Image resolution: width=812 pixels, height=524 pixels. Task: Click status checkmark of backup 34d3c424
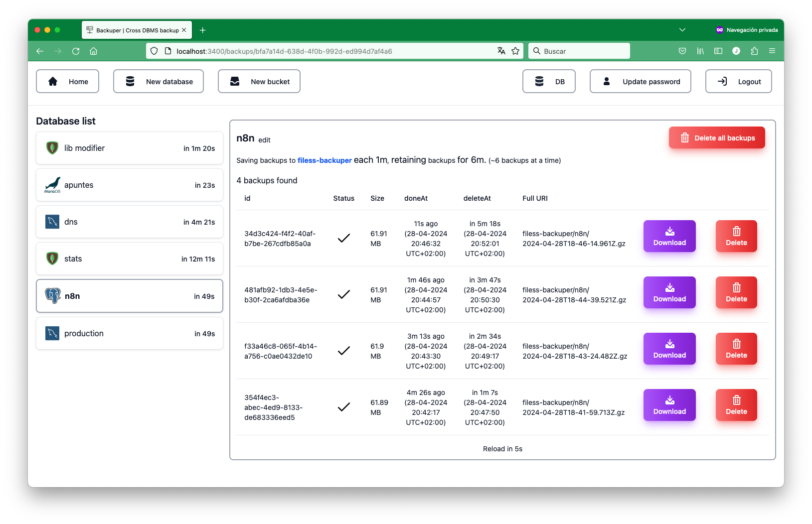pyautogui.click(x=343, y=239)
